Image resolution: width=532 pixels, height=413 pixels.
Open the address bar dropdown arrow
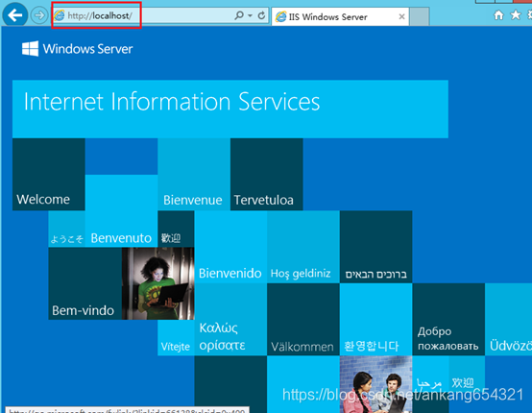coord(250,15)
